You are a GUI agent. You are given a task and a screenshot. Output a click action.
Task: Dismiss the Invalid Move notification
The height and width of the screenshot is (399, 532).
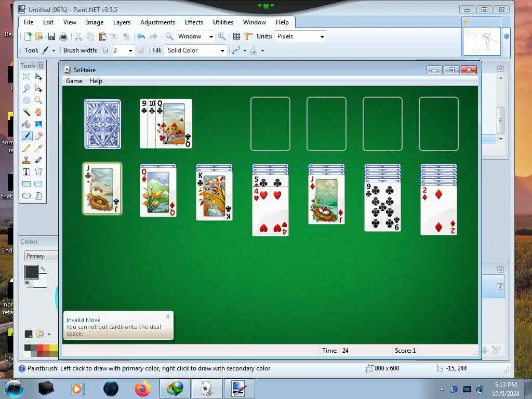[168, 316]
